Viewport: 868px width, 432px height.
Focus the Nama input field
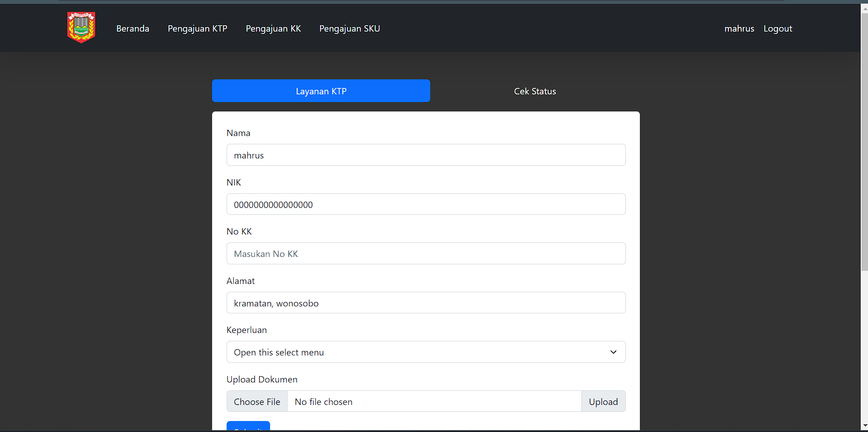(x=426, y=155)
